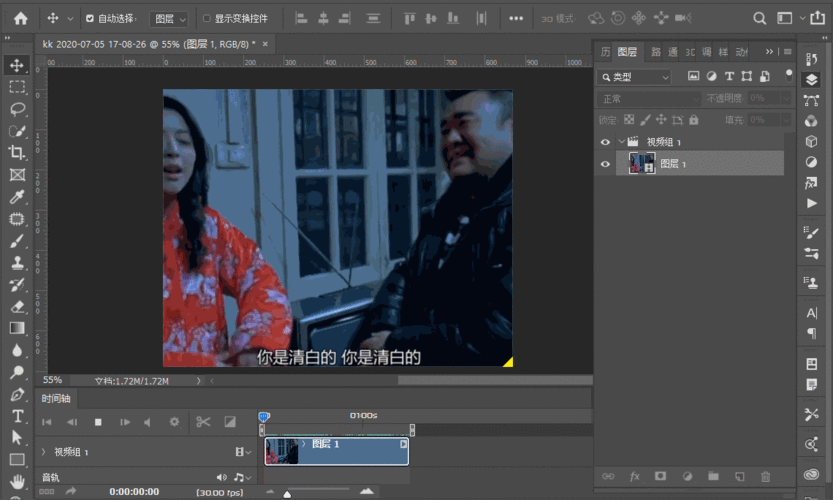Open the search magnifier at top right

coord(760,19)
